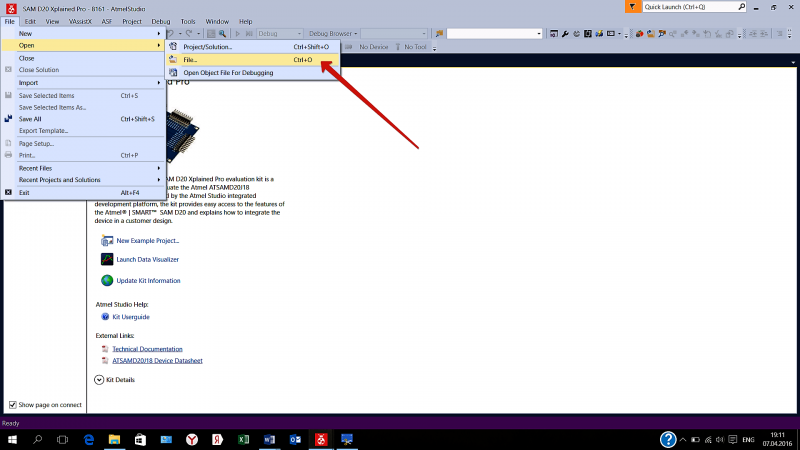Click the SAM D20 board thumbnail image
The width and height of the screenshot is (800, 450).
[182, 136]
